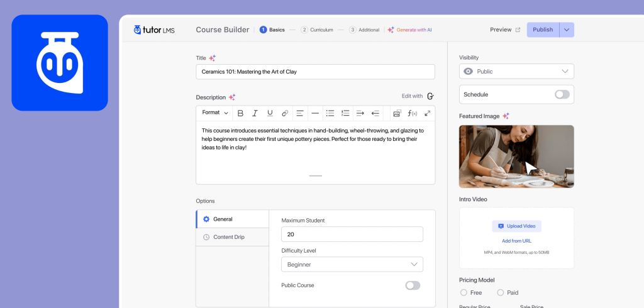Click the 'Options' section label
The height and width of the screenshot is (308, 644).
(206, 201)
